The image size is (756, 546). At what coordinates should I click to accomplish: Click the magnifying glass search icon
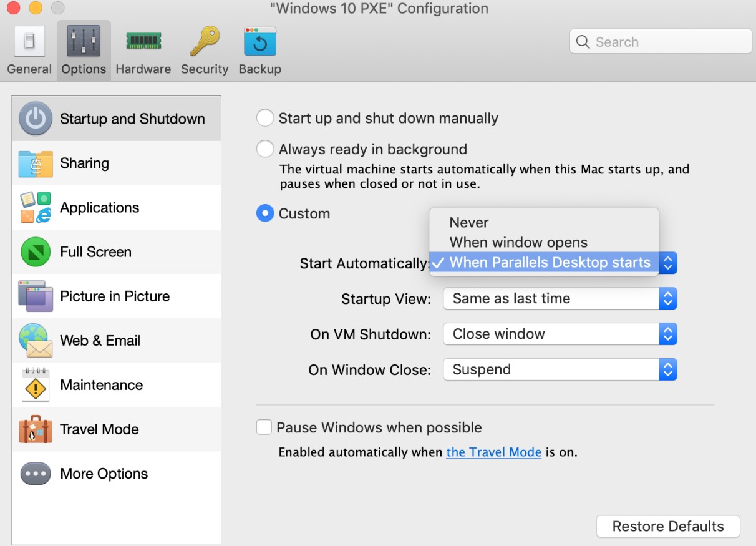point(583,42)
